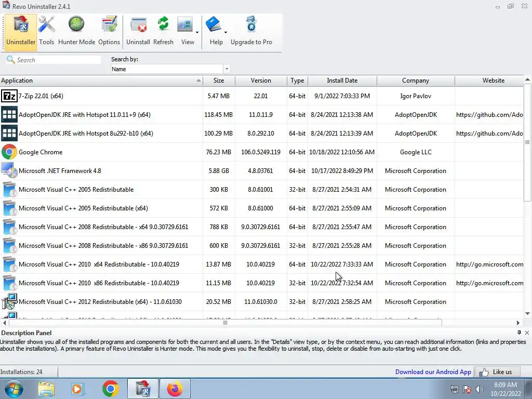Select Visual C++ 2010 x64 Redistributable icon
Image resolution: width=532 pixels, height=399 pixels.
tap(9, 264)
